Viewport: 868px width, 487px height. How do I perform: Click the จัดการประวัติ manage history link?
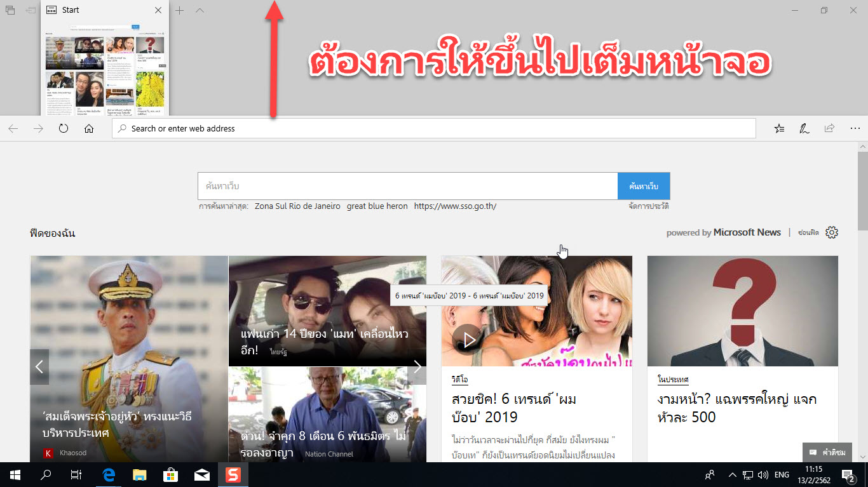649,206
